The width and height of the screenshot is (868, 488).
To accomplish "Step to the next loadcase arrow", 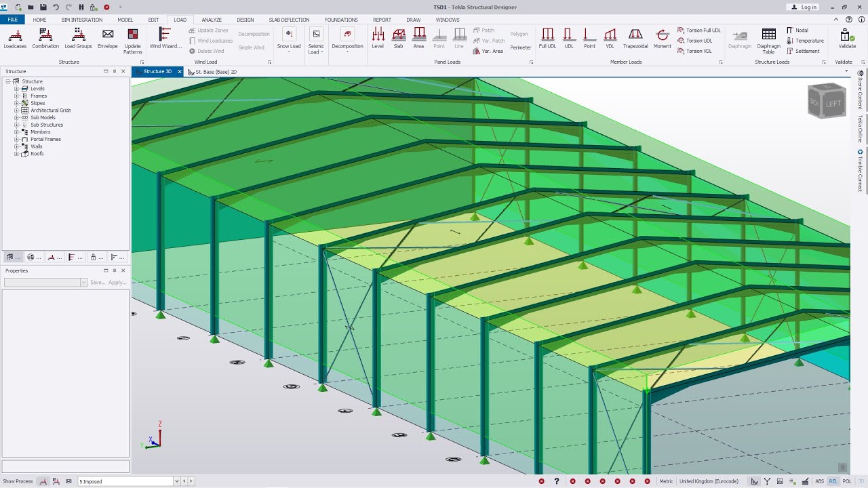I will click(191, 481).
